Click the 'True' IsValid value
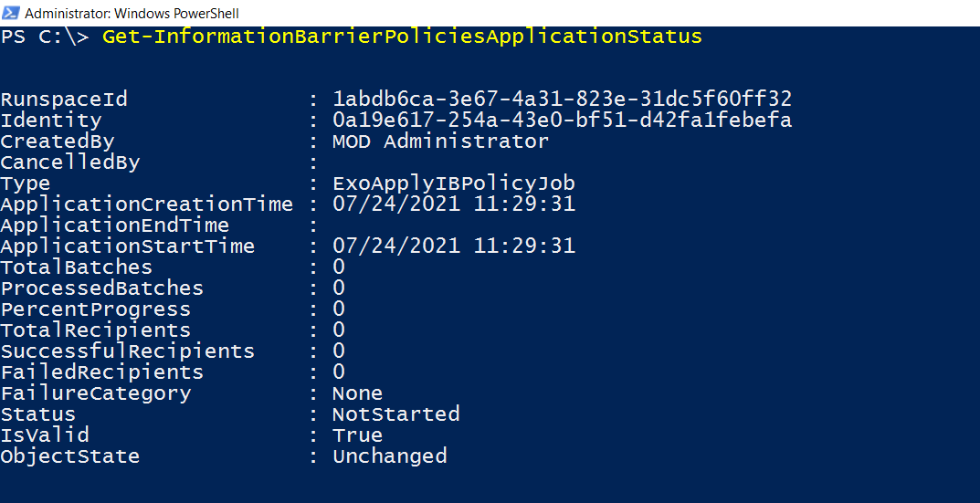The width and height of the screenshot is (980, 503). tap(357, 435)
